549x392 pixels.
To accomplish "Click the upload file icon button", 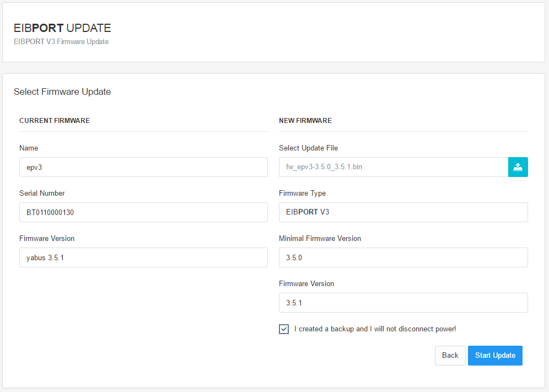I will pos(518,167).
